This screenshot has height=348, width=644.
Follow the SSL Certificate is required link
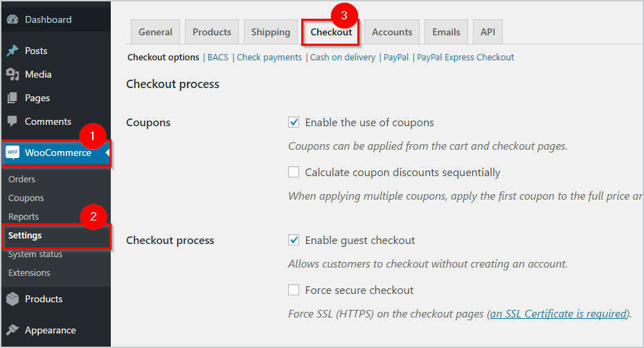click(x=559, y=314)
